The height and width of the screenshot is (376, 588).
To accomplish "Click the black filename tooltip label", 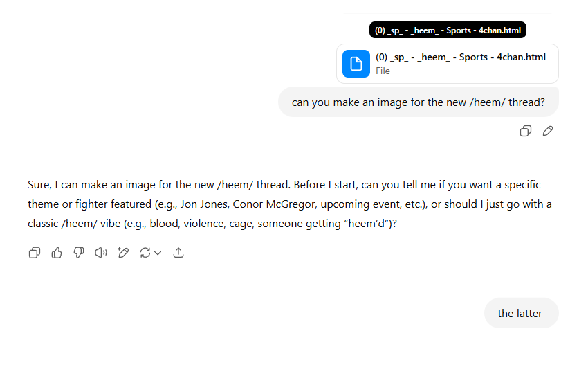I will (448, 30).
